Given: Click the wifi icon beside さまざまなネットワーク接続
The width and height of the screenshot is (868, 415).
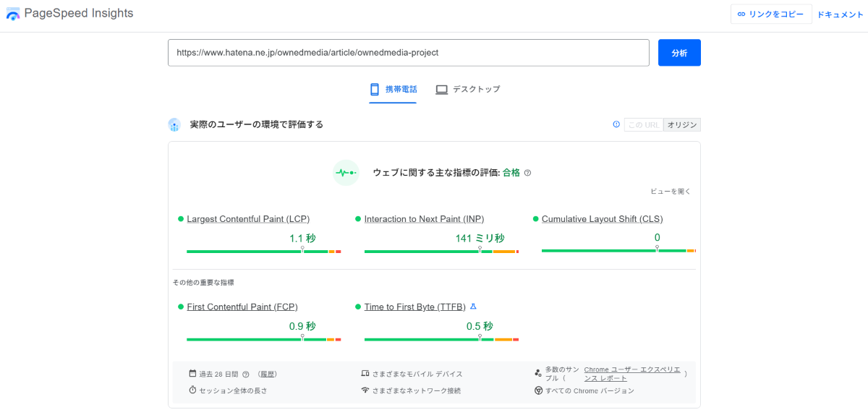Looking at the screenshot, I should point(365,390).
